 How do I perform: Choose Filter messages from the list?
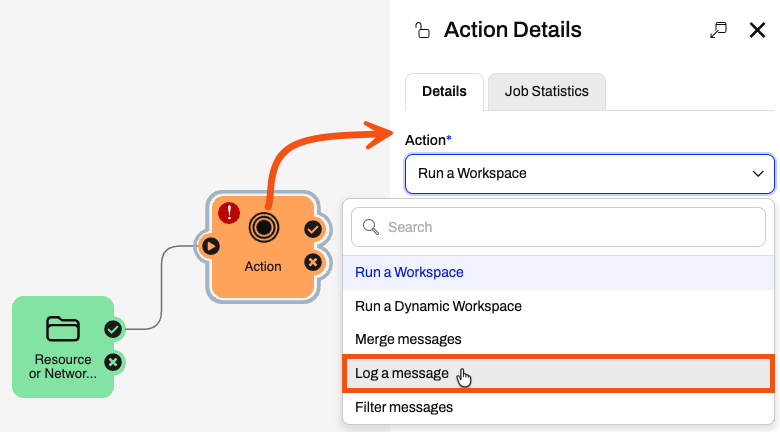coord(558,407)
